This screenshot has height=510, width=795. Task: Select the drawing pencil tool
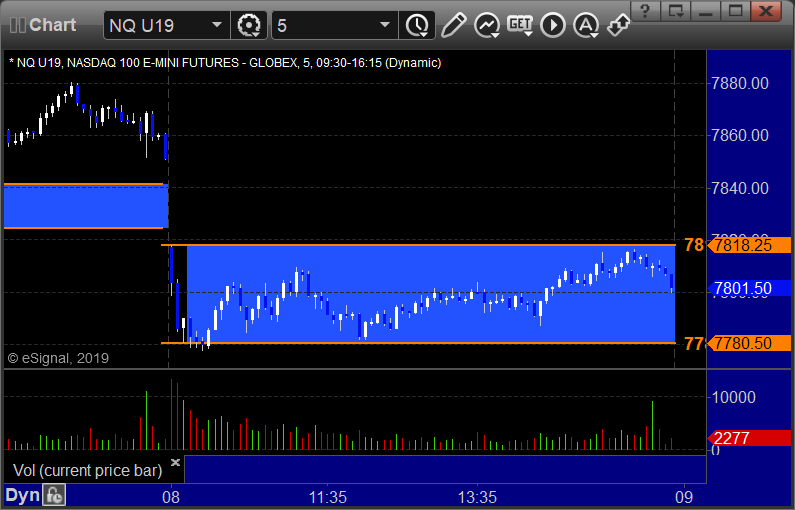coord(453,25)
